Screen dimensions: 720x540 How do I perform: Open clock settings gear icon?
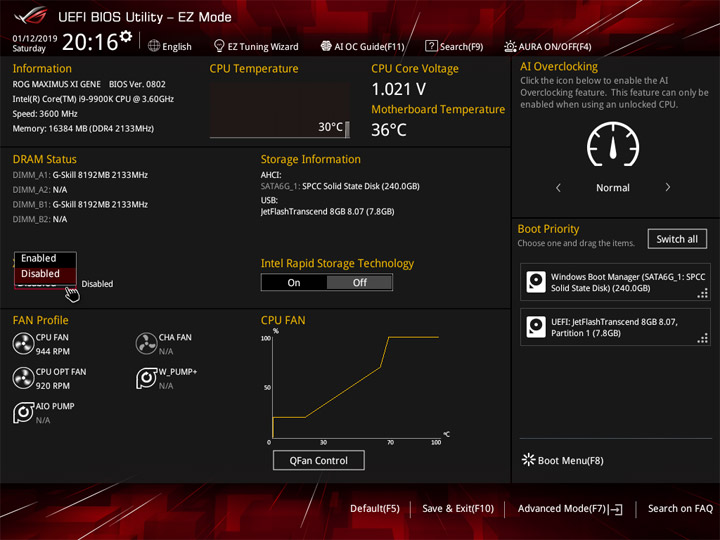point(126,36)
